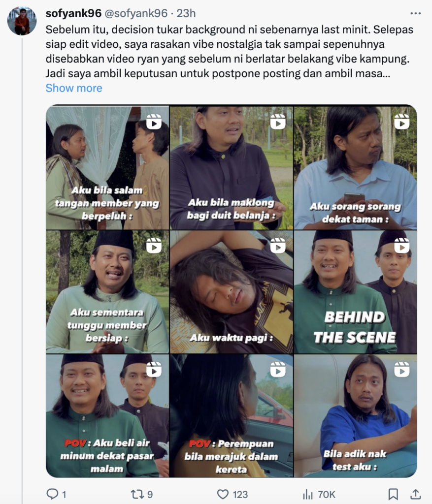432x504 pixels.
Task: Open reel 'Aku sorang sorang dekat taman'
Action: [356, 168]
